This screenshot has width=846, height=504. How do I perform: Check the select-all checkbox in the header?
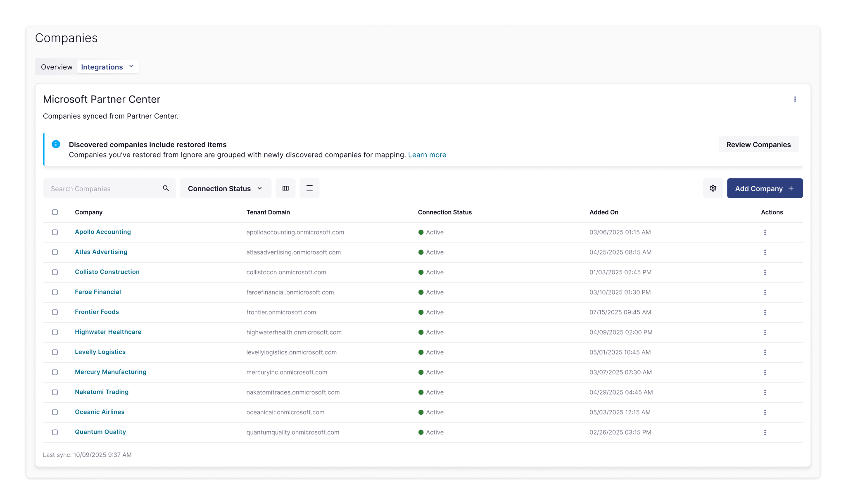55,212
